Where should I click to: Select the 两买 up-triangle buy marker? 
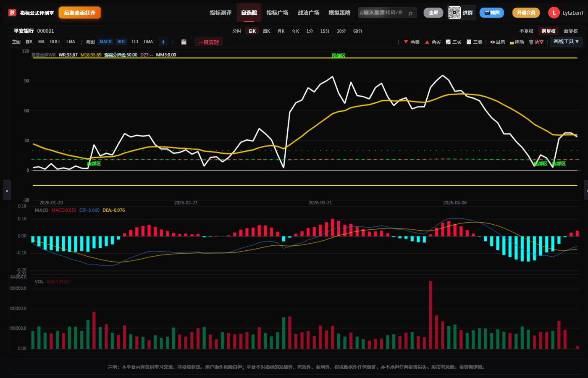433,42
